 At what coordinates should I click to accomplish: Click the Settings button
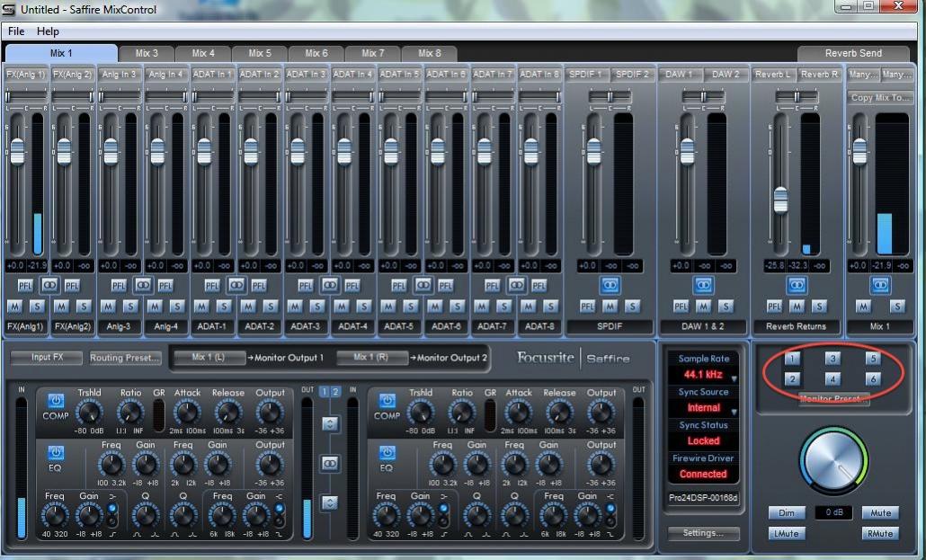[703, 533]
